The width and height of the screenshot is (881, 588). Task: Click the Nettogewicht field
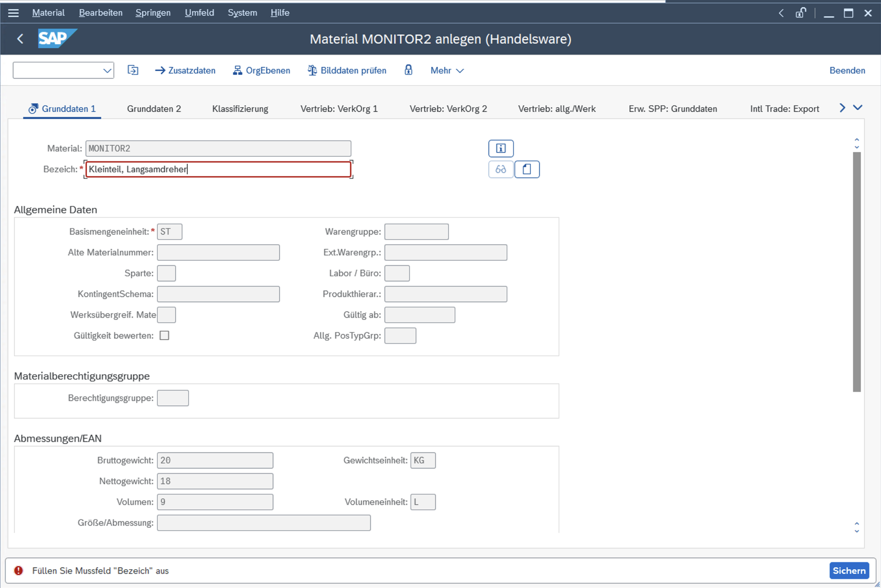coord(215,481)
